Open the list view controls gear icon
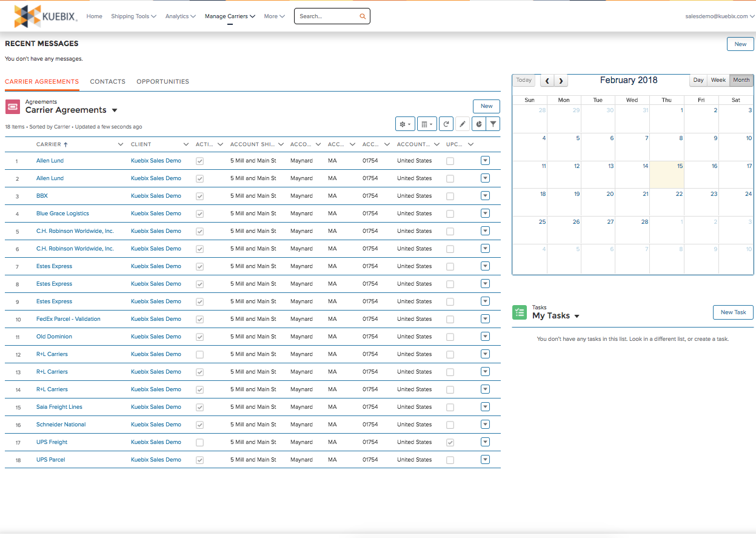The width and height of the screenshot is (756, 538). 405,123
